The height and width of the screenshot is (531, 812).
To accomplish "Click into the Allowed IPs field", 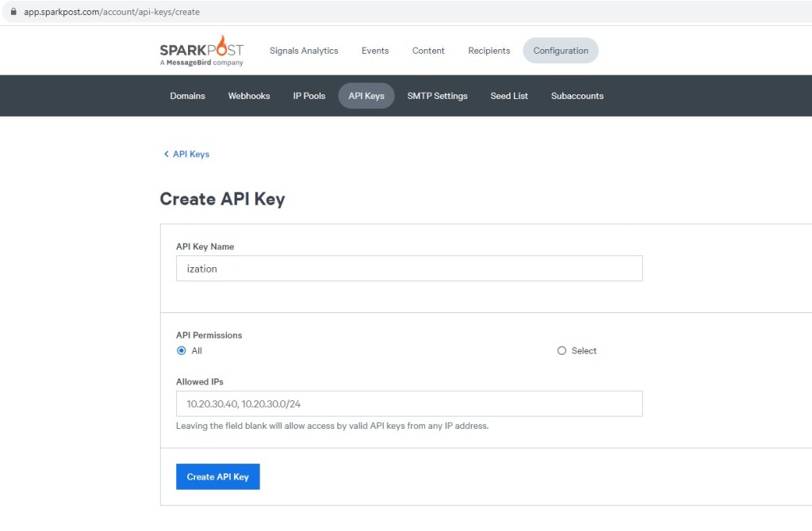I will tap(408, 403).
